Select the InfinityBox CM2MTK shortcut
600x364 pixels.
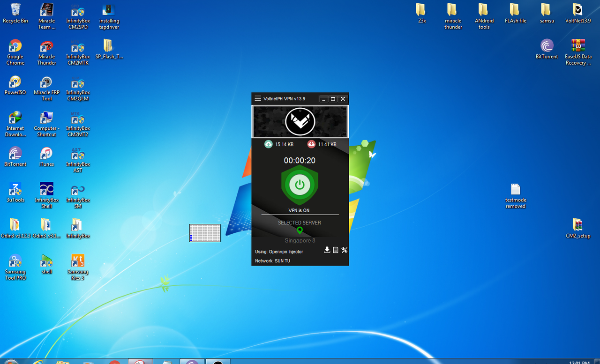78,52
